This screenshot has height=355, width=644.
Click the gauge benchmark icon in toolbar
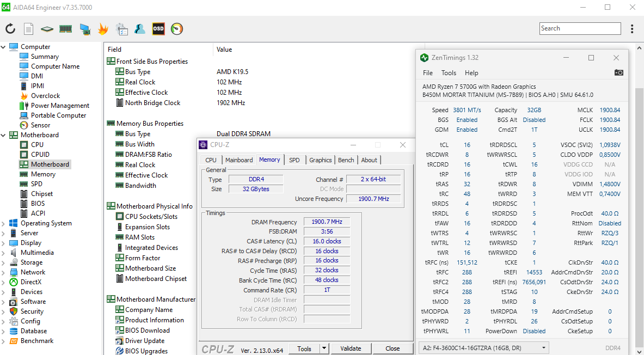point(177,29)
